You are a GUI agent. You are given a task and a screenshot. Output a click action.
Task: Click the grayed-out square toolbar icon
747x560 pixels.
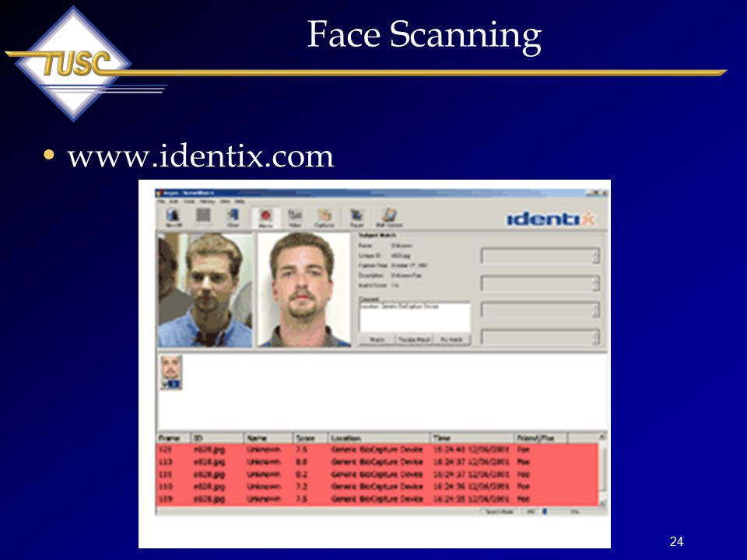click(203, 217)
